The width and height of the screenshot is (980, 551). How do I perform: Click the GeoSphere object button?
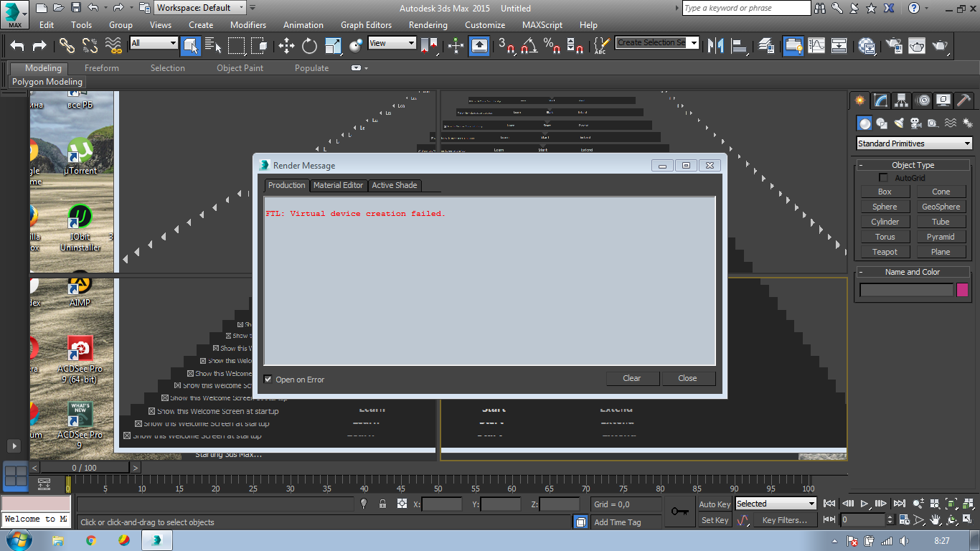[x=941, y=207]
